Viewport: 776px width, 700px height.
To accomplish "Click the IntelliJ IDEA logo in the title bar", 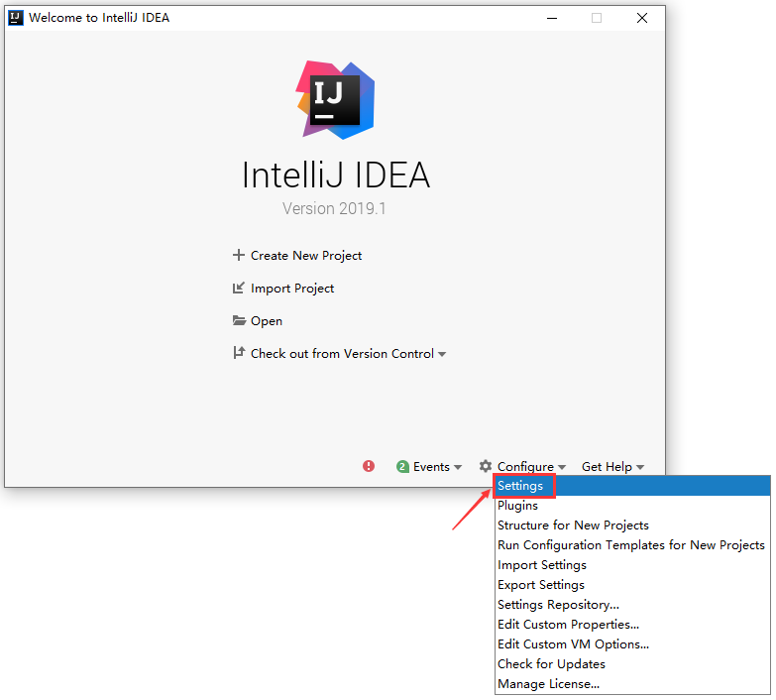I will (x=16, y=18).
